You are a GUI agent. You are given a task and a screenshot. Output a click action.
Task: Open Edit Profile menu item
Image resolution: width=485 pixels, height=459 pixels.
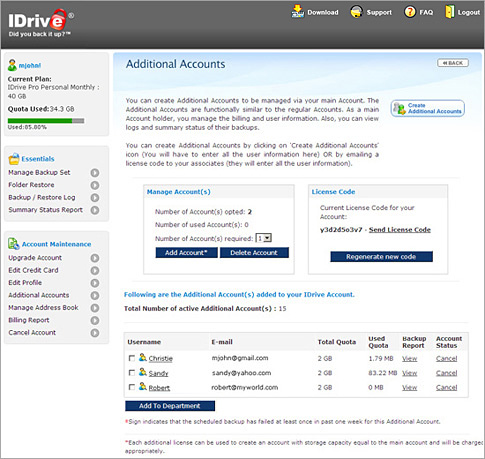pyautogui.click(x=25, y=283)
